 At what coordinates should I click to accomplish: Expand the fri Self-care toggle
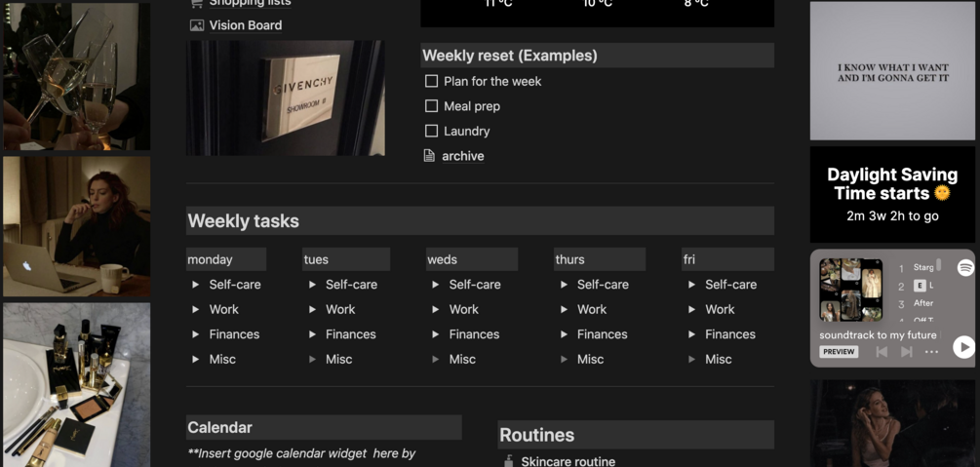[692, 285]
